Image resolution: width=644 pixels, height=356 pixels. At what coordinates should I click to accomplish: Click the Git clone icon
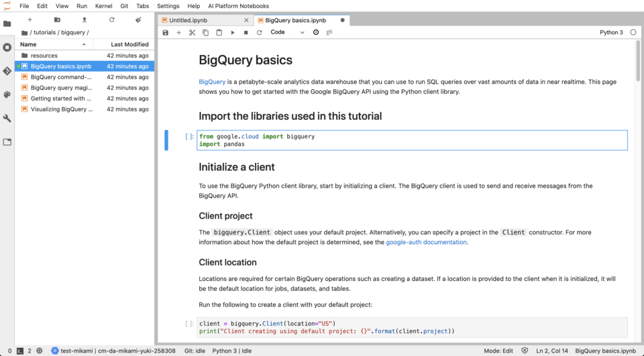(138, 19)
